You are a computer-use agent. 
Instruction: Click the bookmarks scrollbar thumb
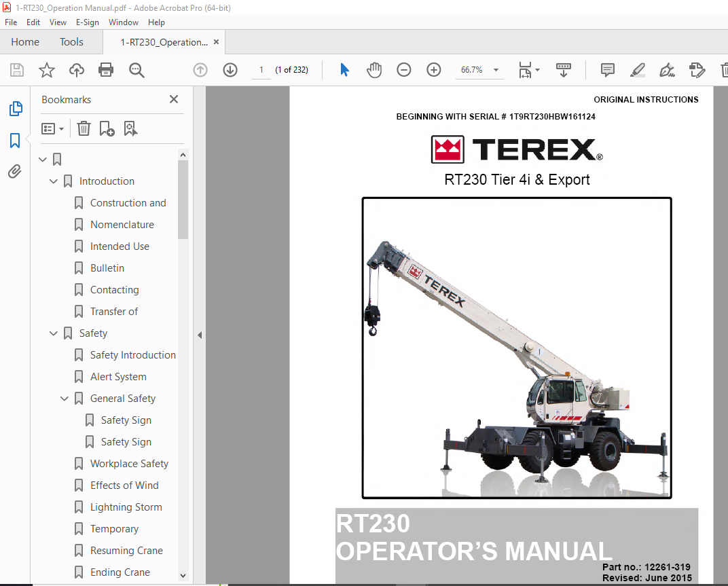tap(183, 200)
